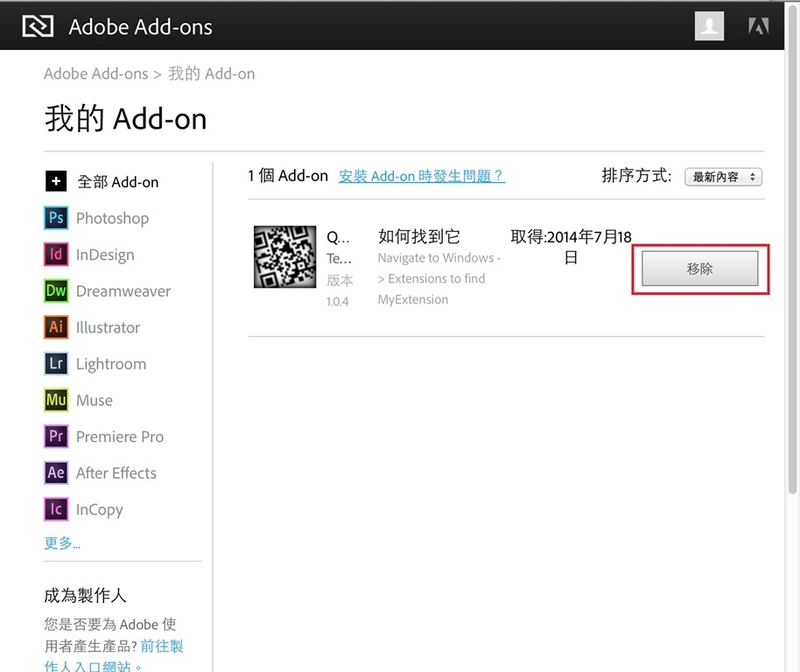Click the After Effects Ae icon
This screenshot has height=672, width=800.
pyautogui.click(x=56, y=472)
